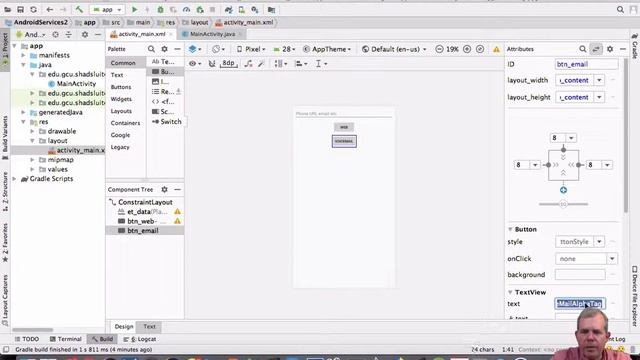Viewport: 640px width, 360px height.
Task: Open Default (en-us) locale dropdown
Action: point(395,49)
